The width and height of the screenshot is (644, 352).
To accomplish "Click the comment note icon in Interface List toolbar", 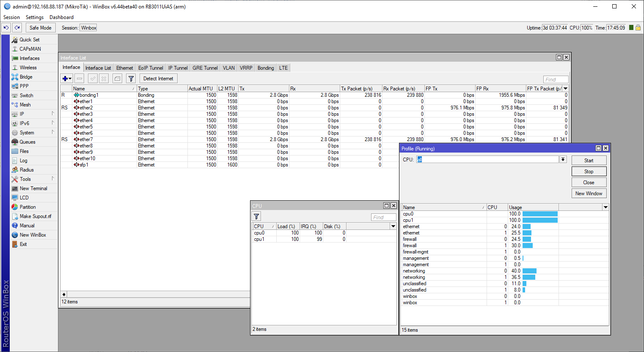I will (118, 79).
